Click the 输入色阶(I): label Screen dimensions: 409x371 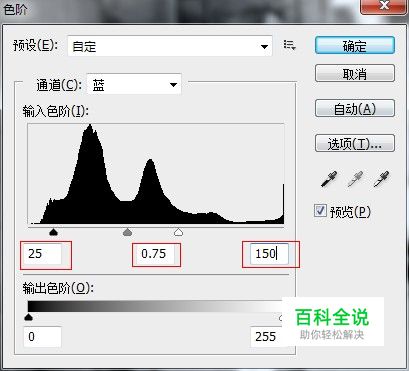56,111
